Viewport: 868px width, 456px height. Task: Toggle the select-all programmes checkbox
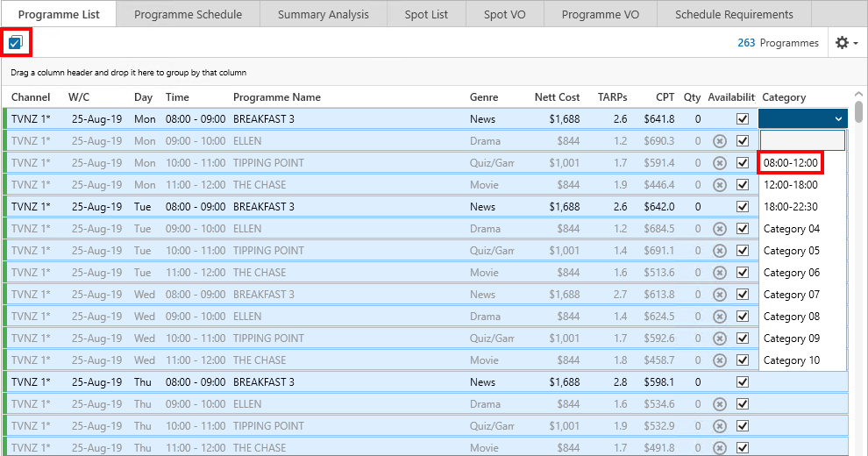pyautogui.click(x=16, y=43)
